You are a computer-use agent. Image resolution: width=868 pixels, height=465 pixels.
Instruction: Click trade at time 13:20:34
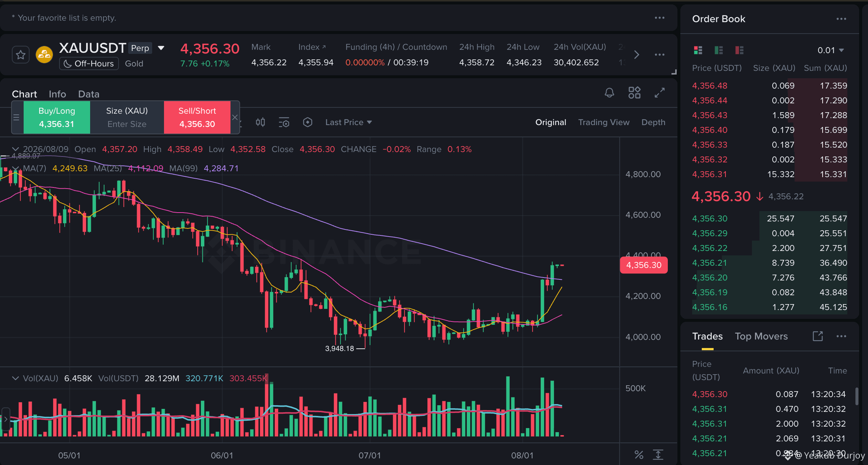(769, 394)
